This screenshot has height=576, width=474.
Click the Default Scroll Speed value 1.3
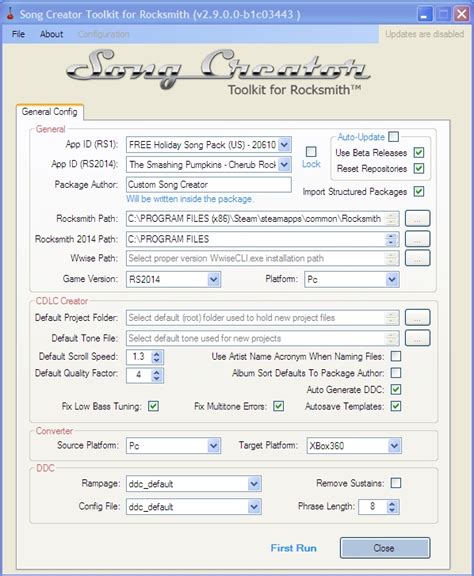(x=139, y=356)
